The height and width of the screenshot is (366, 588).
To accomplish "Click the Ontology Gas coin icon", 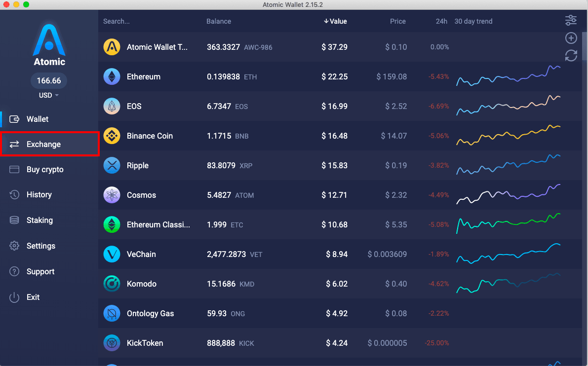I will coord(112,314).
